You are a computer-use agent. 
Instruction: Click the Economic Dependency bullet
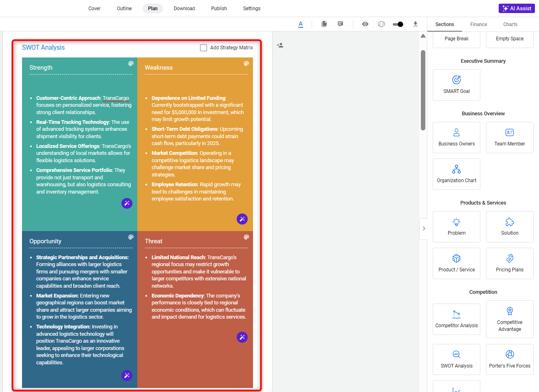click(199, 306)
